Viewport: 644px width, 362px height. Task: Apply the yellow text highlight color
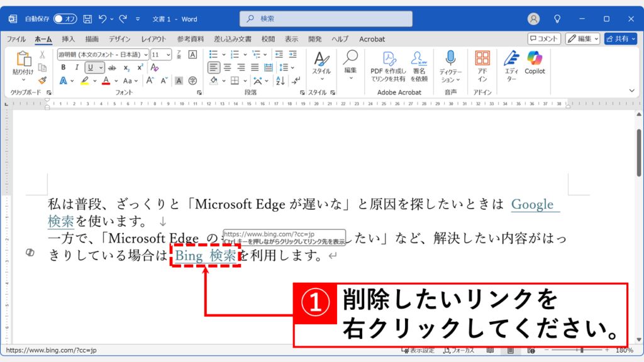85,80
